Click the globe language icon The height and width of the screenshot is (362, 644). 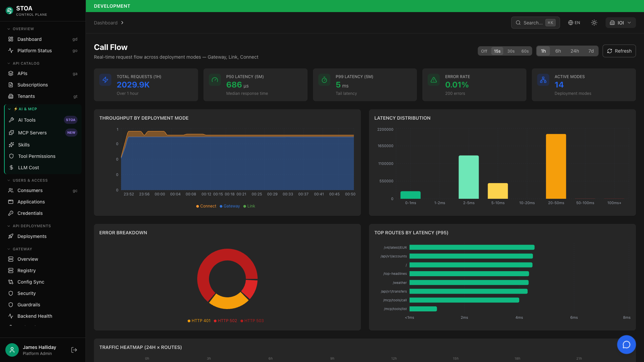tap(570, 23)
